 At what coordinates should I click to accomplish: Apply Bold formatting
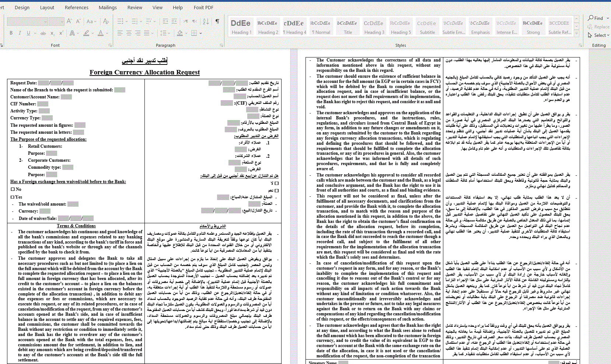coord(11,33)
